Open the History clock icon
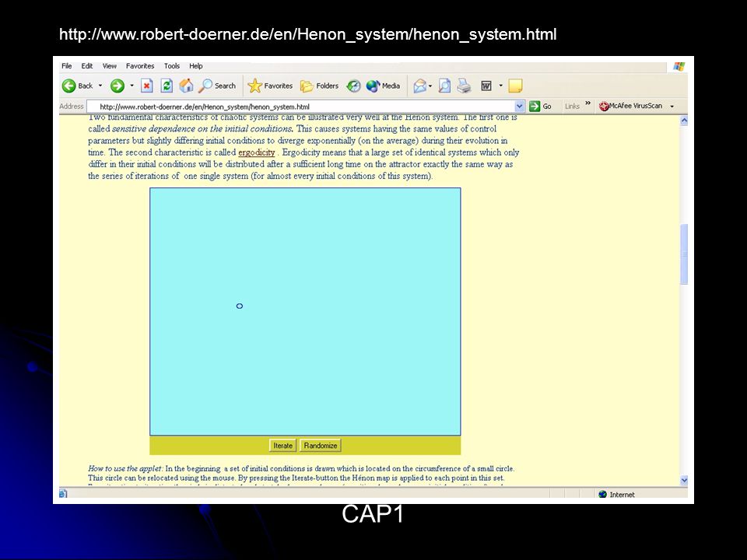Viewport: 747px width, 560px height. [x=353, y=86]
